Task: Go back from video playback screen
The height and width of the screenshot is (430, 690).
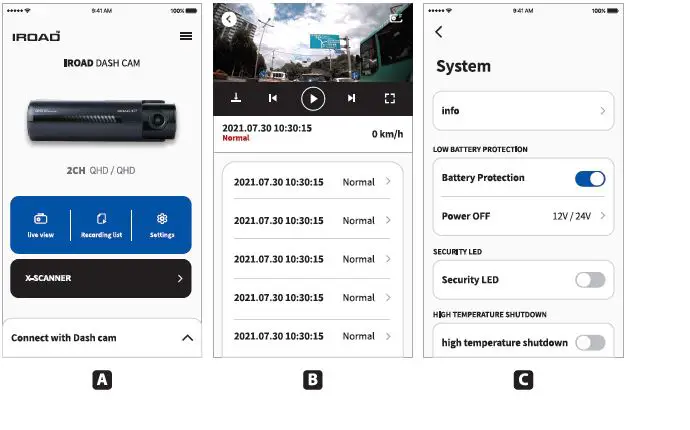Action: point(229,19)
